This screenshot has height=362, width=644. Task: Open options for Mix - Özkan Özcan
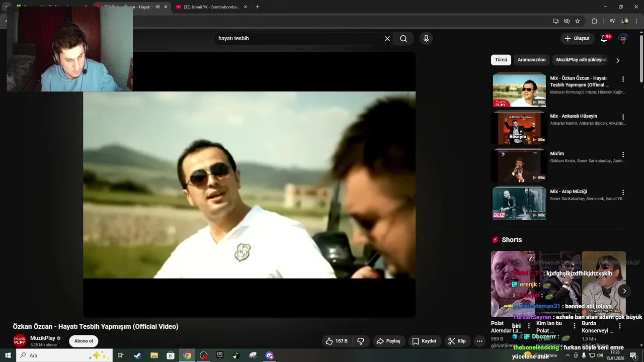point(623,79)
